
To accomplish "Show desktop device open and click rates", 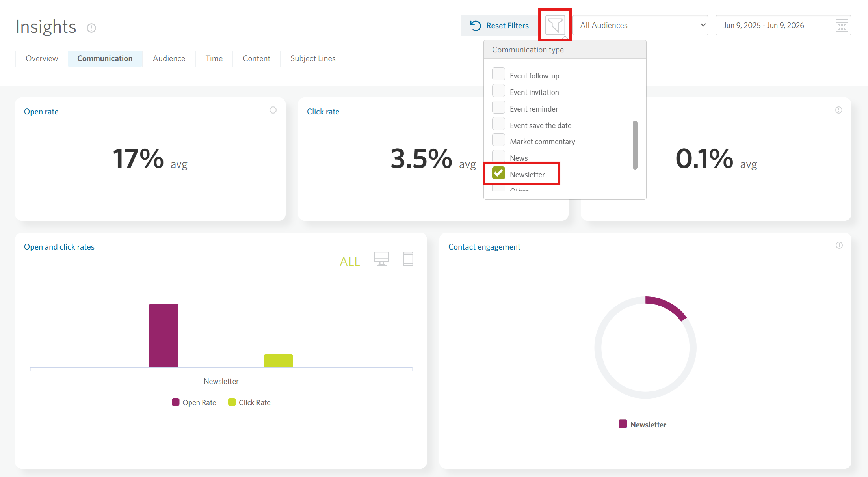I will click(x=381, y=259).
